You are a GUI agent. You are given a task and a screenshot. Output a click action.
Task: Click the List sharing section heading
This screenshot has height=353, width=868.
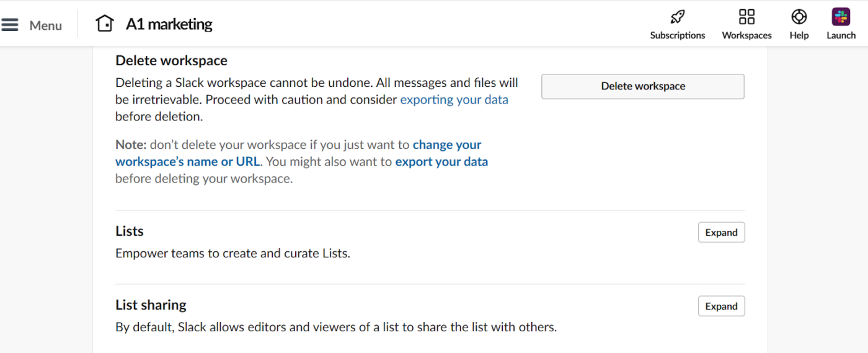151,305
